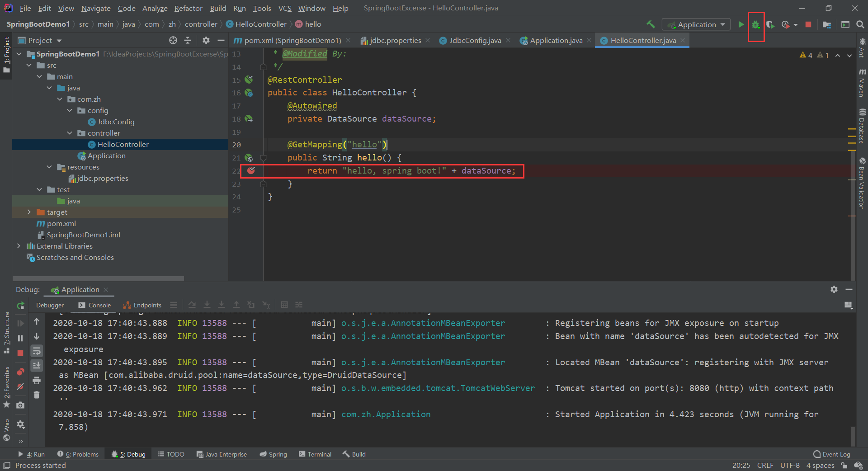View breakpoints in debug sidebar
This screenshot has width=868, height=471.
(20, 372)
